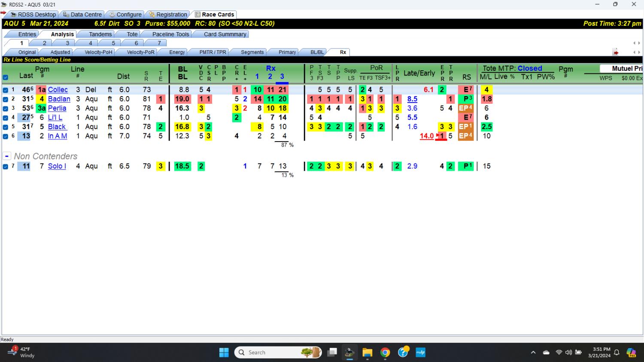Open the Collec horse link

pyautogui.click(x=58, y=90)
